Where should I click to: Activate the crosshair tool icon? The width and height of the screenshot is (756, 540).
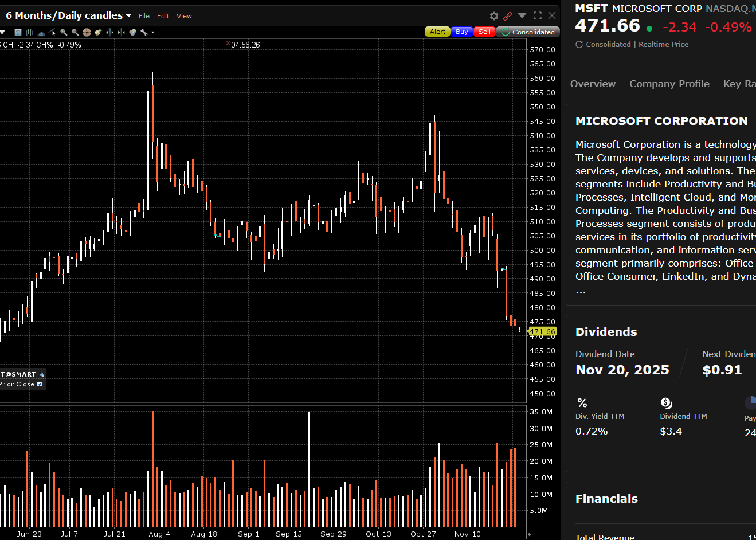coord(87,32)
